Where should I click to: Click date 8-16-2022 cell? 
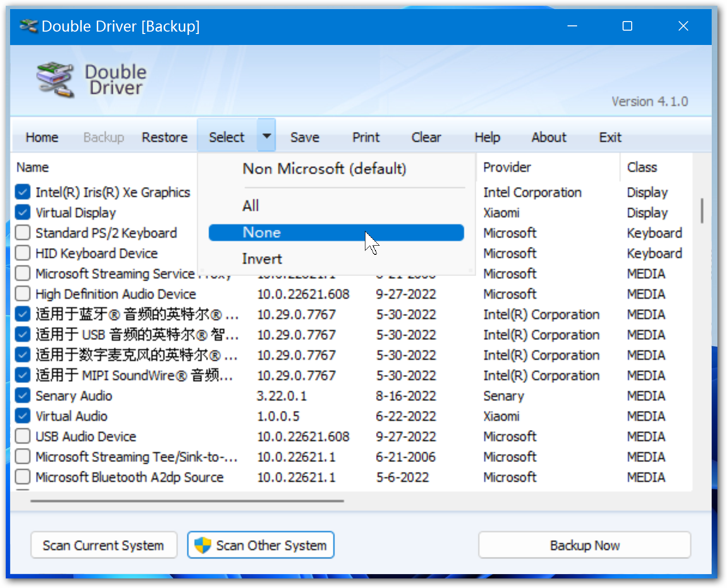click(x=406, y=396)
